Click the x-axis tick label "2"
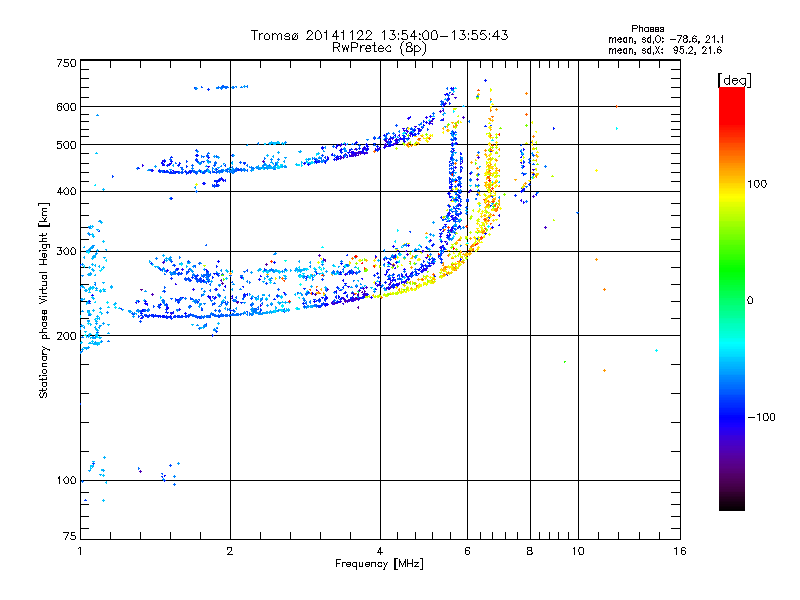This screenshot has width=800, height=600. tap(230, 551)
